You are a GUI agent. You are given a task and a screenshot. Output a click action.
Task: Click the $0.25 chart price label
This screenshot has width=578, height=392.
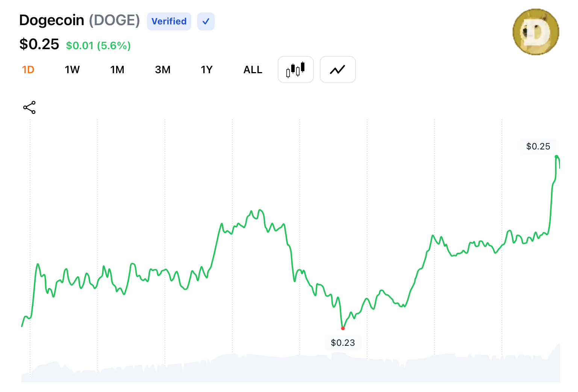pyautogui.click(x=538, y=146)
